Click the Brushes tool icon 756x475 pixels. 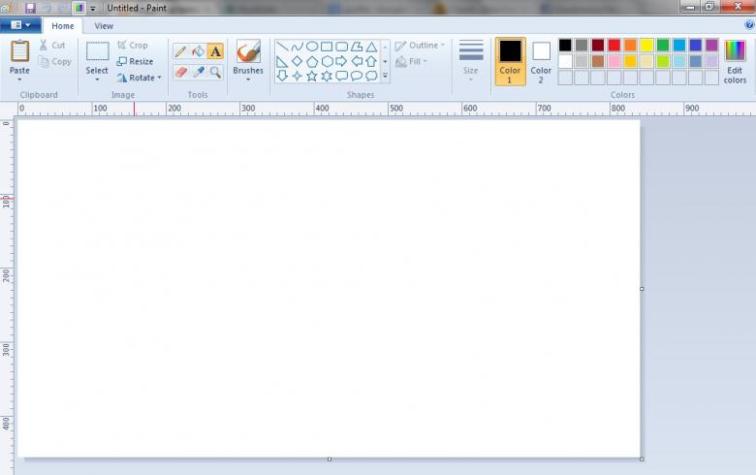pyautogui.click(x=248, y=51)
